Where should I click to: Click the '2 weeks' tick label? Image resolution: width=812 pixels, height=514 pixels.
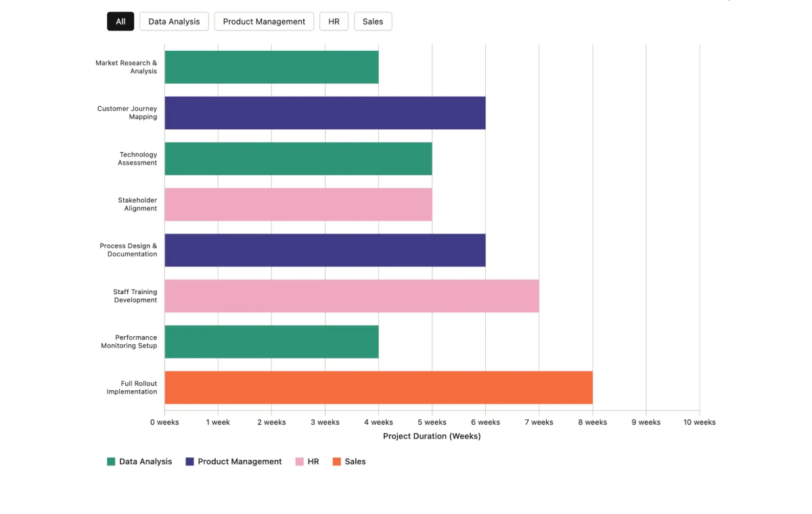271,422
